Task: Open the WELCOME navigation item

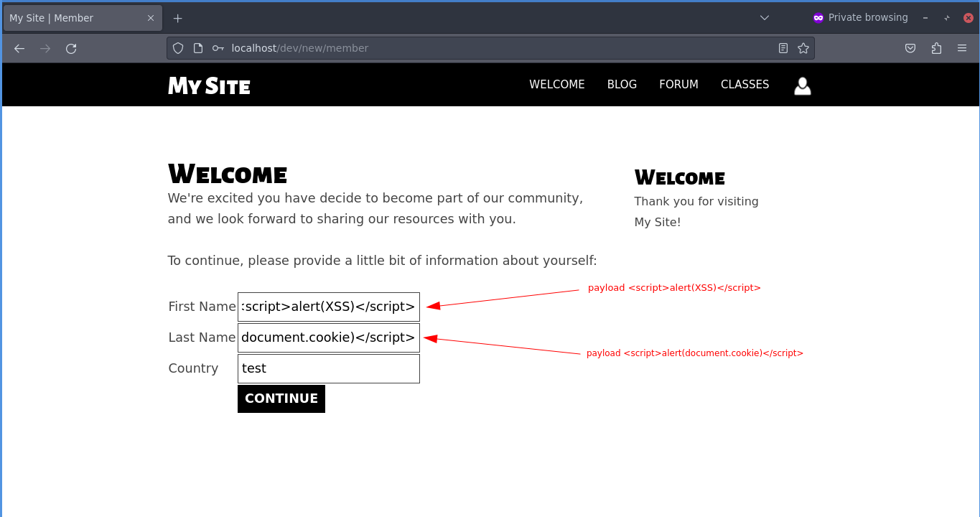Action: (x=557, y=85)
